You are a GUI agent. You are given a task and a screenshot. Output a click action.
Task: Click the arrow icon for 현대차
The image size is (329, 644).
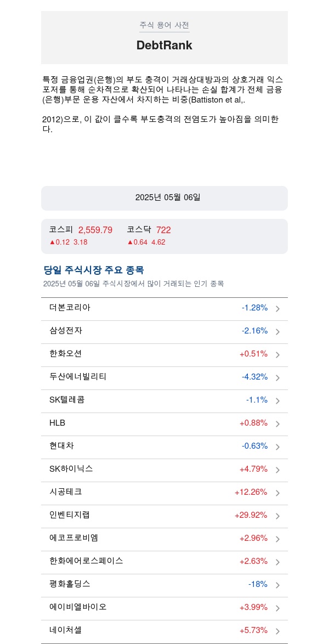pyautogui.click(x=277, y=447)
